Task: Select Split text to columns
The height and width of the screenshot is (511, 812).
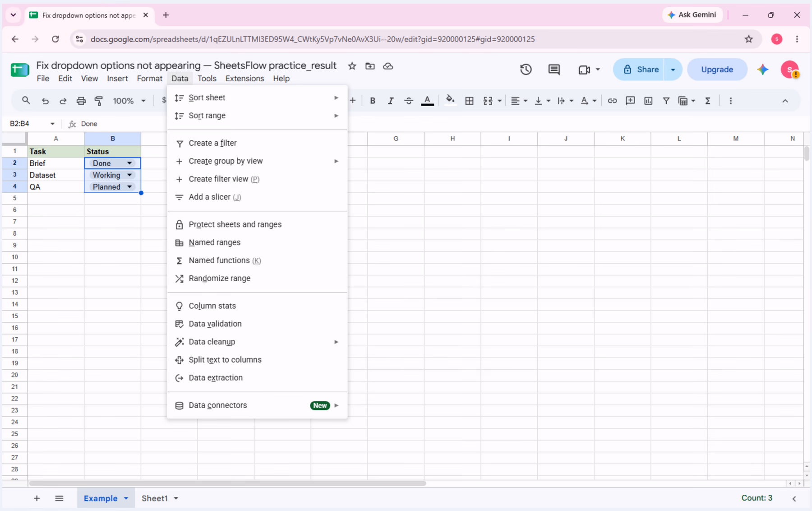Action: [x=257, y=360]
